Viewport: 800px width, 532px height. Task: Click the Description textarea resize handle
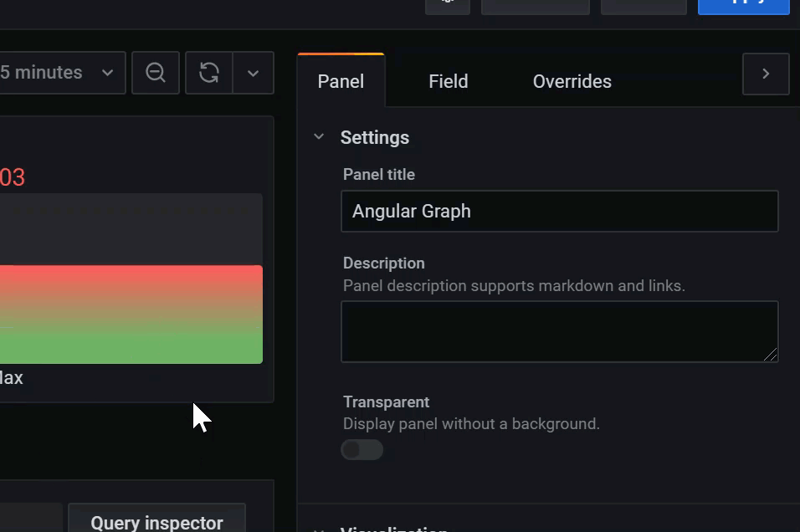point(771,355)
